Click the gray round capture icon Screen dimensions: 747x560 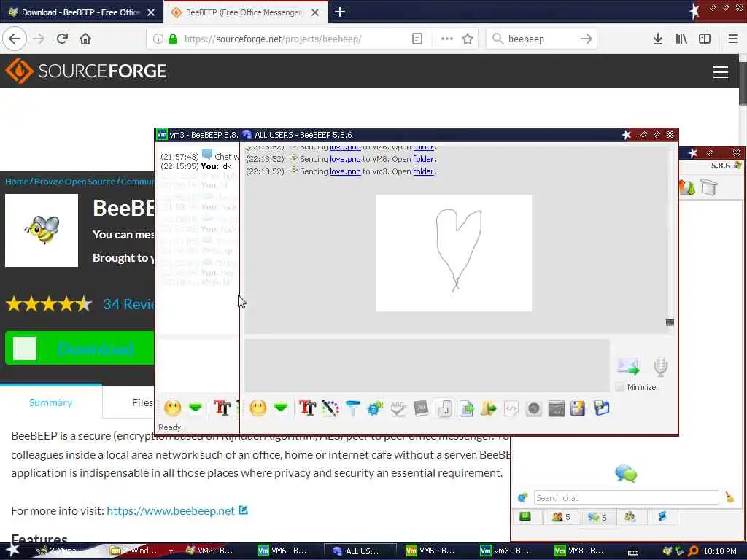[x=533, y=408]
